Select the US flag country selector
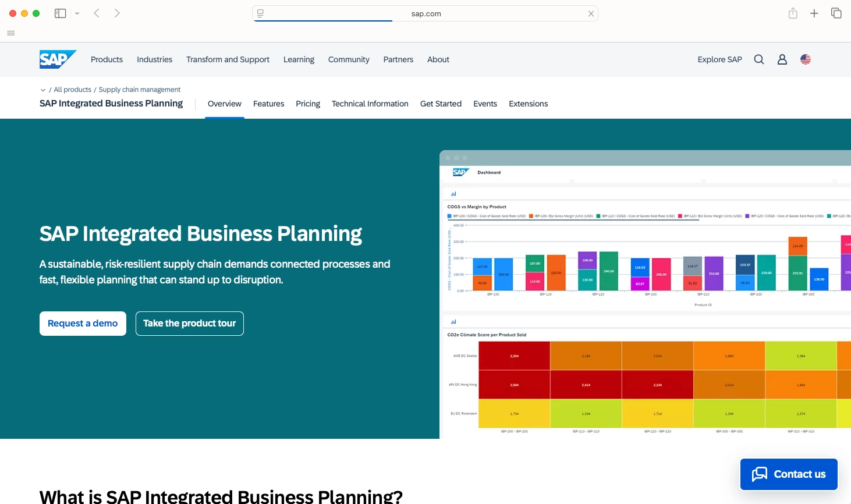851x504 pixels. pyautogui.click(x=806, y=59)
